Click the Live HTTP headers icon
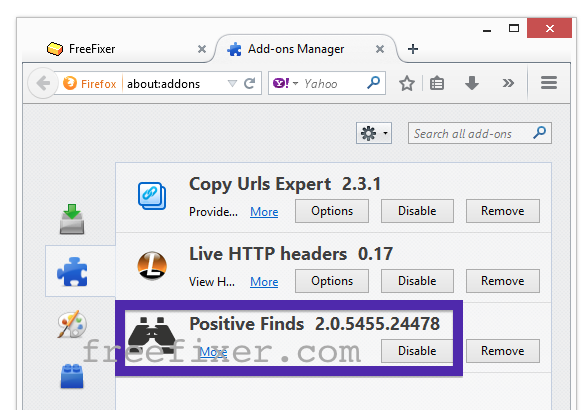This screenshot has width=584, height=410. tap(152, 266)
